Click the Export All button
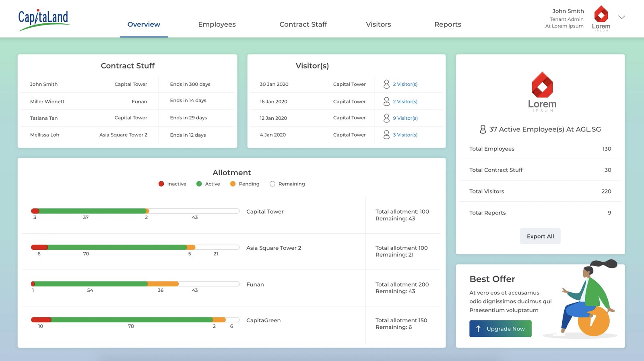 coord(540,236)
